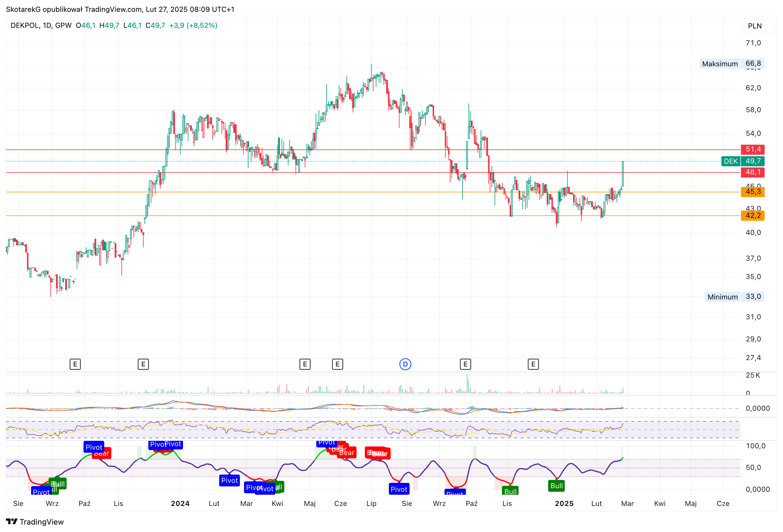Screen dimensions: 783x532
Task: Click the E earnings marker above Cze 2024
Action: point(337,364)
